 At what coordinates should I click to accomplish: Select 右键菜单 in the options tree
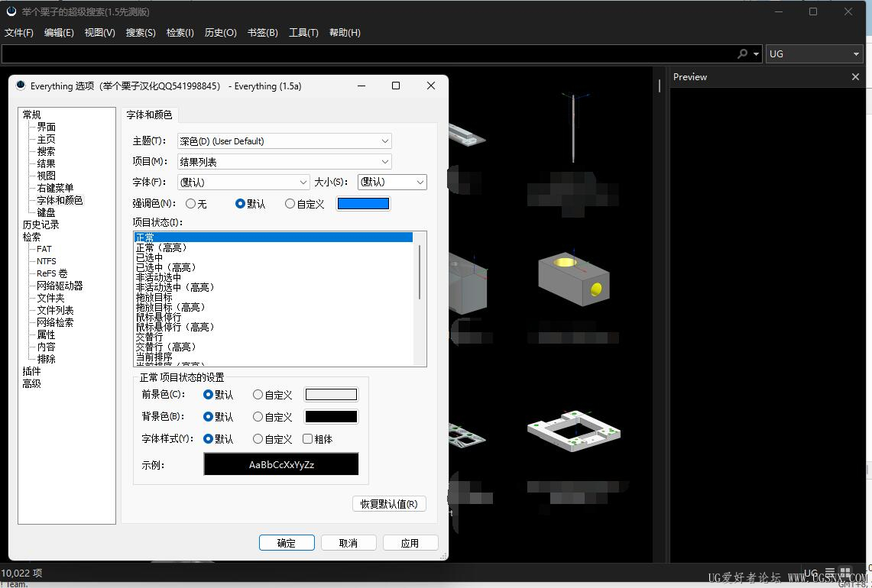click(55, 188)
